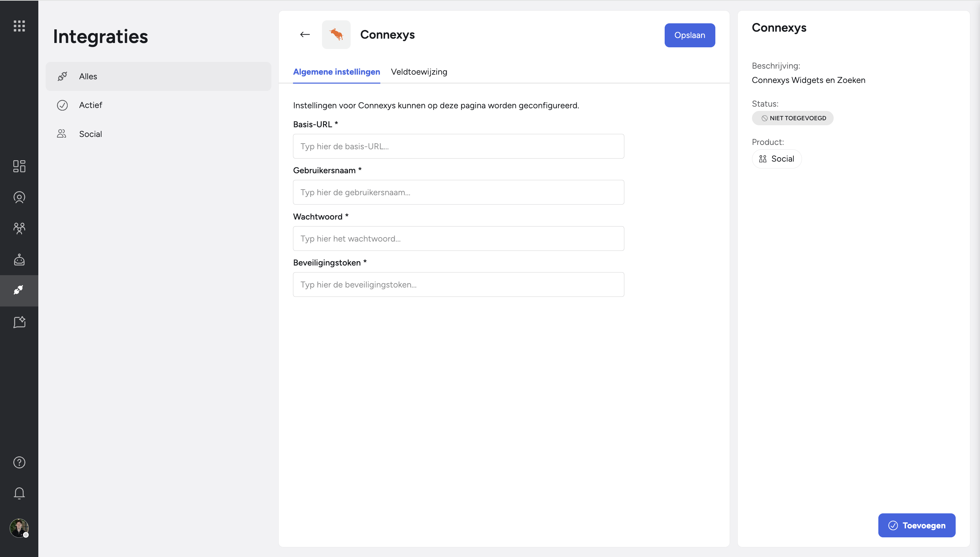Screen dimensions: 980x557
Task: Focus the Wachtwoord input field
Action: [x=459, y=239]
